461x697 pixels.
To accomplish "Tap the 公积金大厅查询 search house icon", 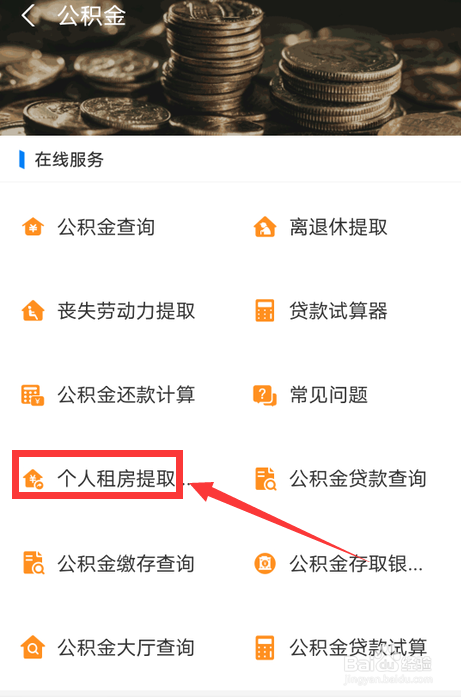I will (33, 647).
